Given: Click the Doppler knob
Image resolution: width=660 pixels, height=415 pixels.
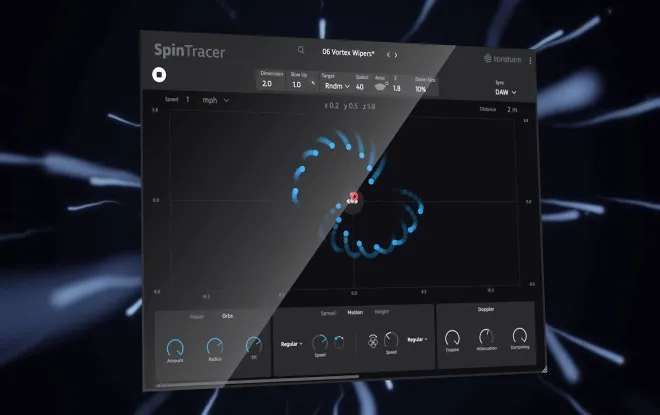Looking at the screenshot, I should coord(452,338).
